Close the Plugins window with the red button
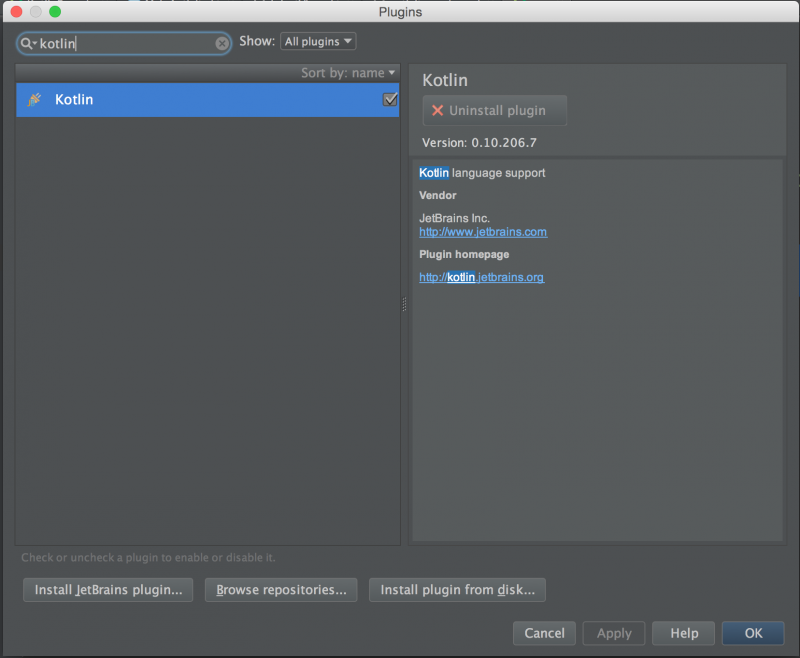 click(16, 11)
